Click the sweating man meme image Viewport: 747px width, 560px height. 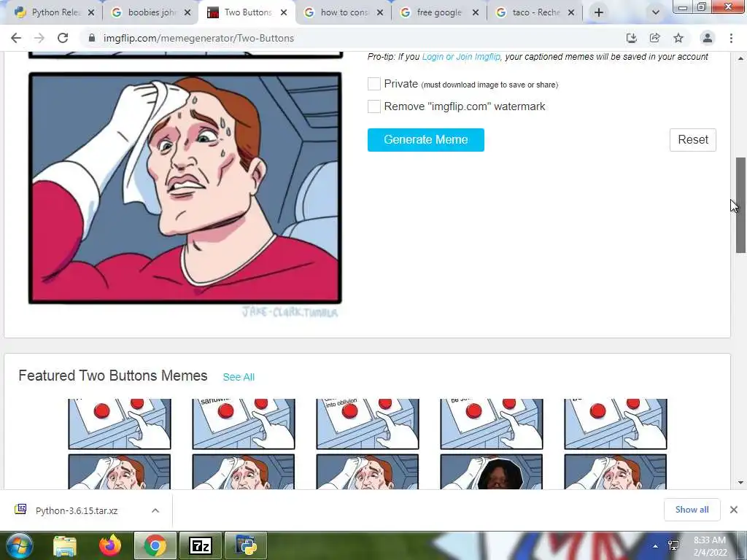(x=185, y=188)
